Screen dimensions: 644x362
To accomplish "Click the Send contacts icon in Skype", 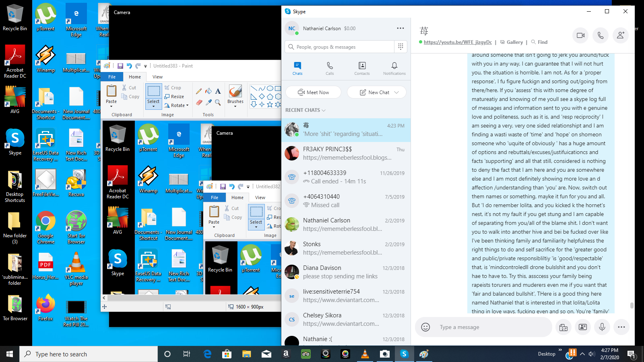I will pyautogui.click(x=583, y=327).
